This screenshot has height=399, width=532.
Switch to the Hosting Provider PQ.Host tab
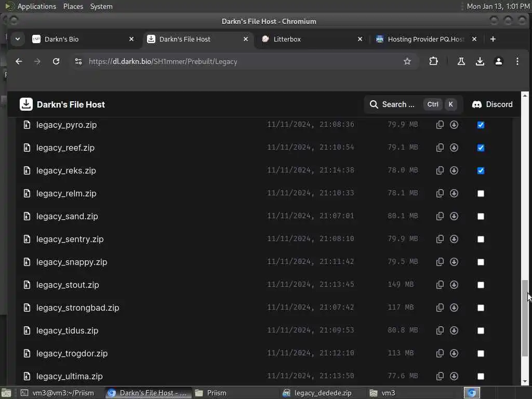pos(426,39)
